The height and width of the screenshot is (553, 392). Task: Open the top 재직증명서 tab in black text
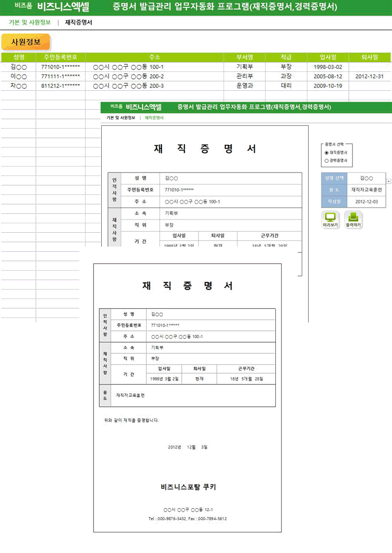tap(79, 22)
